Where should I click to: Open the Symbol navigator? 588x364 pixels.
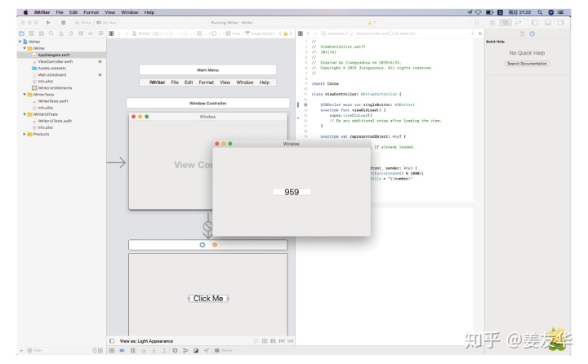coord(42,33)
